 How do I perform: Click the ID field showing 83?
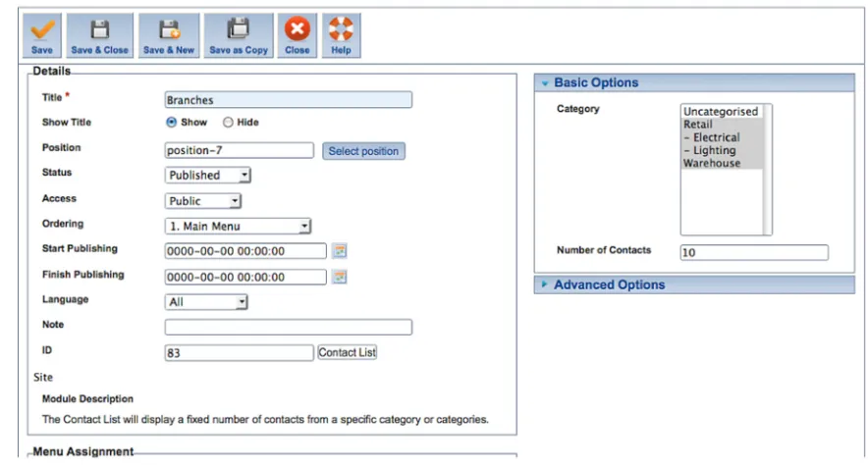[240, 353]
